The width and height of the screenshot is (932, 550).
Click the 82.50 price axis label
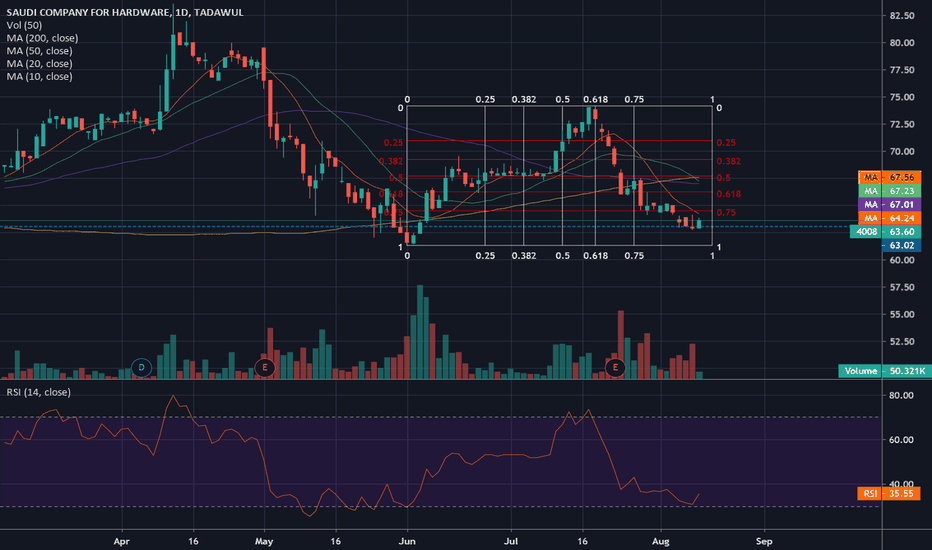coord(902,15)
